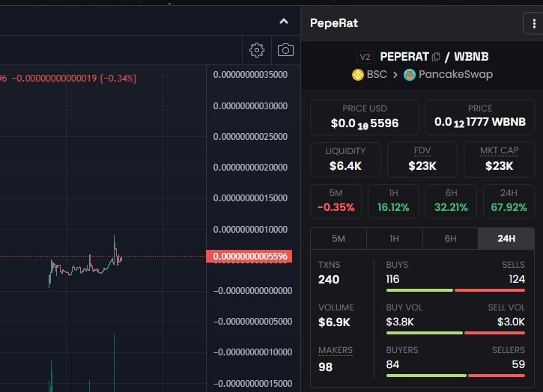The height and width of the screenshot is (392, 543).
Task: Click the BSC chain logo icon
Action: coord(358,75)
